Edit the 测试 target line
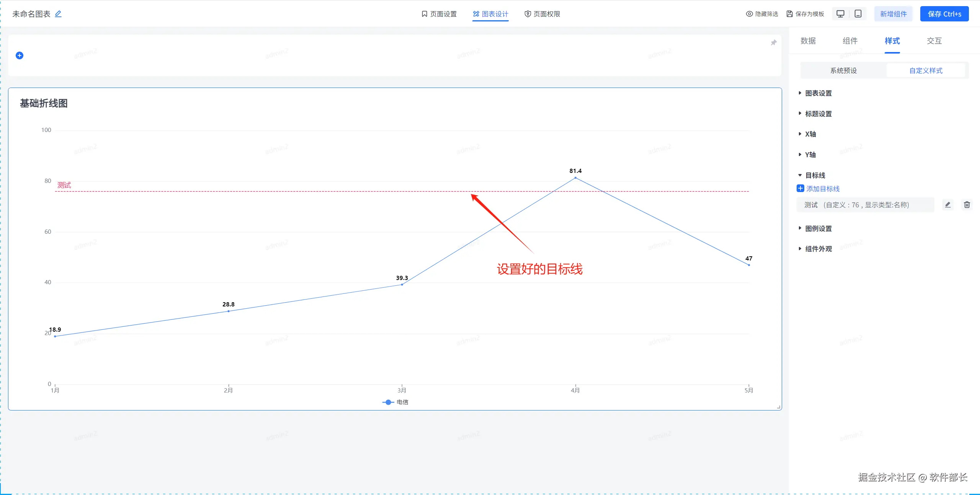 [x=947, y=205]
